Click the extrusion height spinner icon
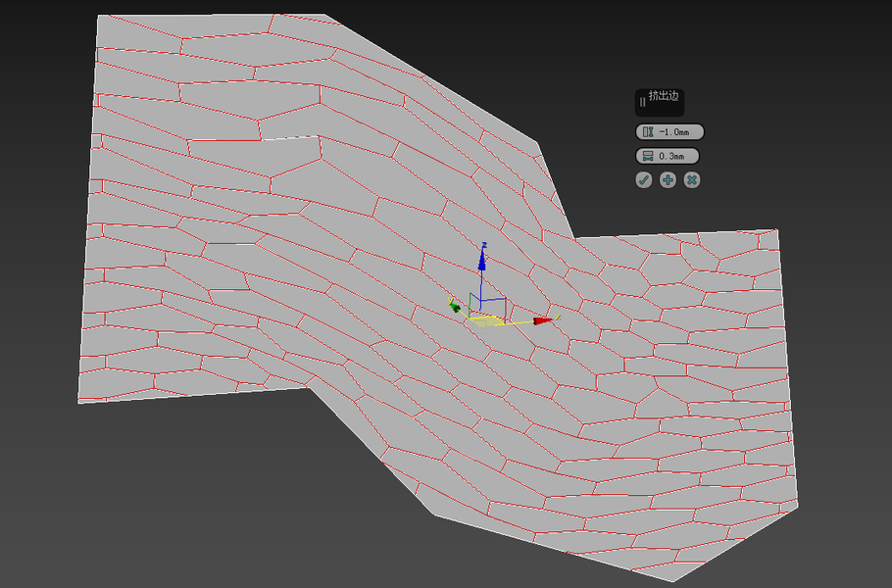This screenshot has width=892, height=588. [647, 132]
